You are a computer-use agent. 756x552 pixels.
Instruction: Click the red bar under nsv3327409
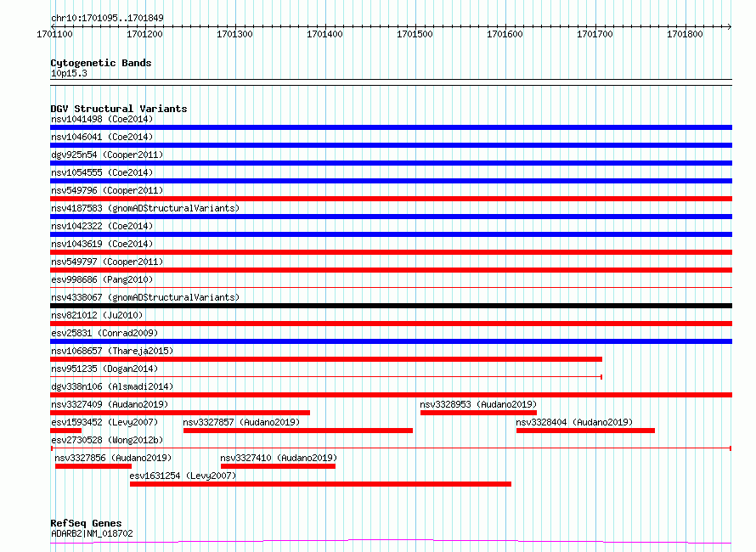(x=180, y=413)
